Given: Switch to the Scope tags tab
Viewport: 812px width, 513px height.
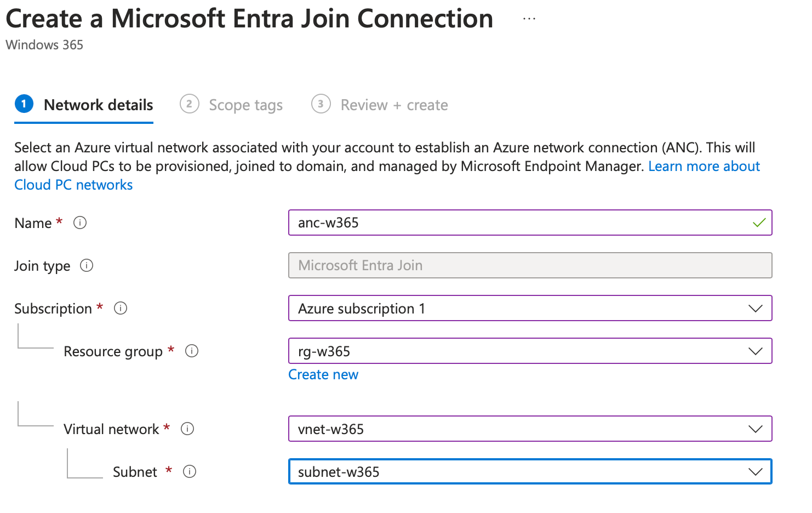Looking at the screenshot, I should [245, 105].
